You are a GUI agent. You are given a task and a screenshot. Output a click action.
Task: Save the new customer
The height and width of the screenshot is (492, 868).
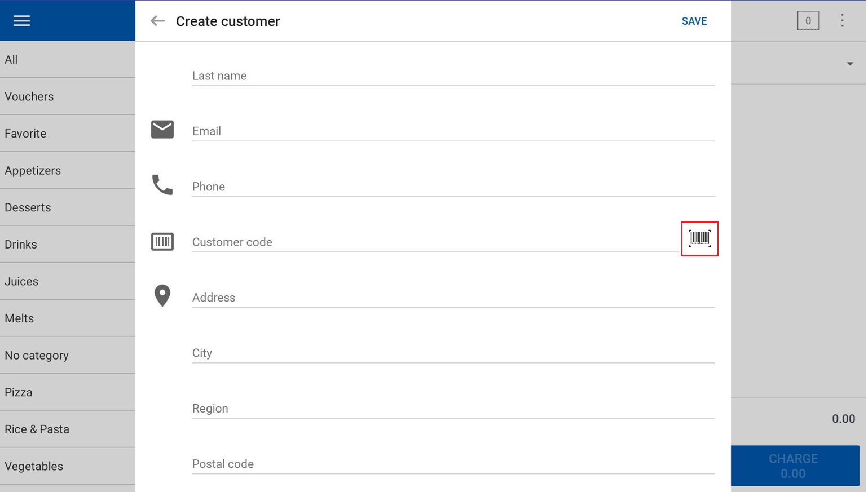point(694,21)
